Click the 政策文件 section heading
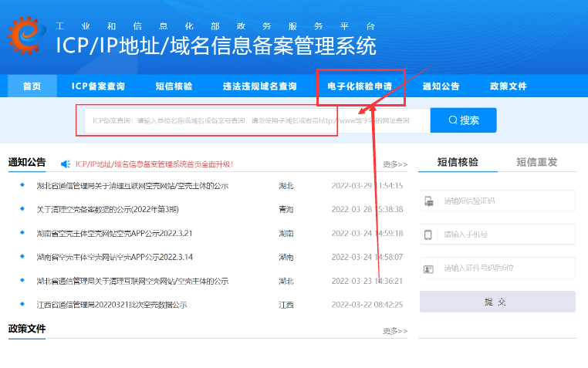588x368 pixels. point(27,329)
